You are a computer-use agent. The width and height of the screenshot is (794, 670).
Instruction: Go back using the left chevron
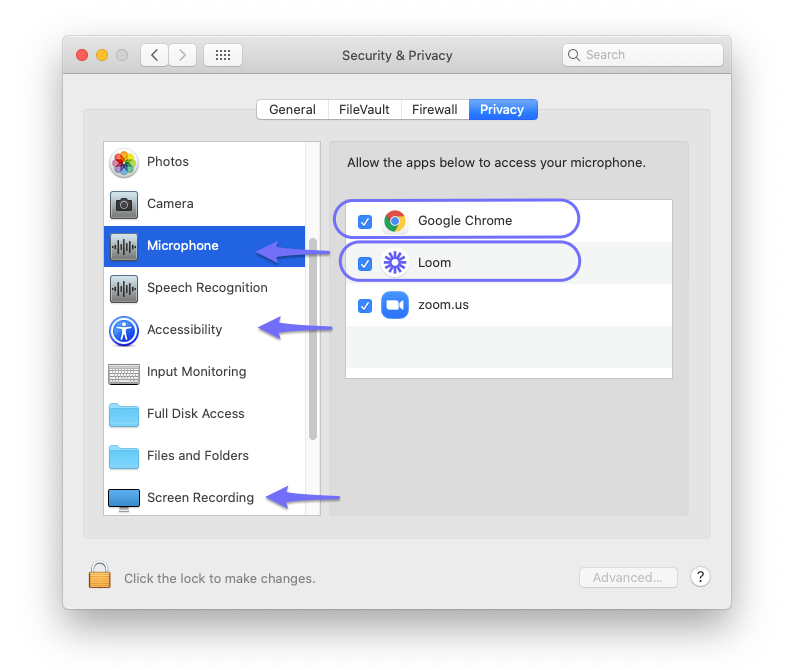tap(154, 55)
